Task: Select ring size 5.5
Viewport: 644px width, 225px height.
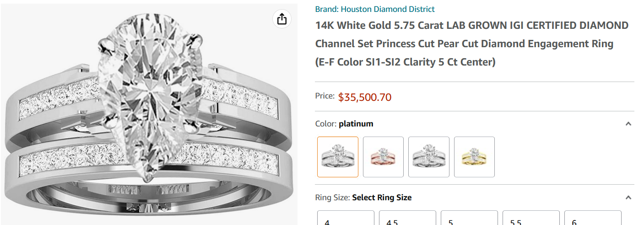Action: [531, 220]
